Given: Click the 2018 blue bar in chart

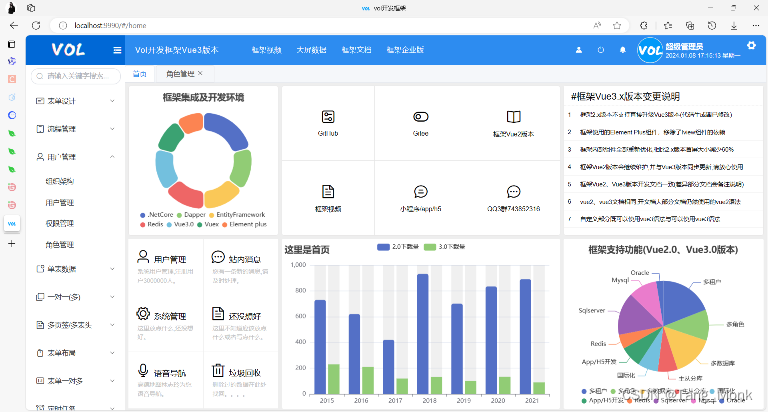Looking at the screenshot, I should tap(423, 334).
